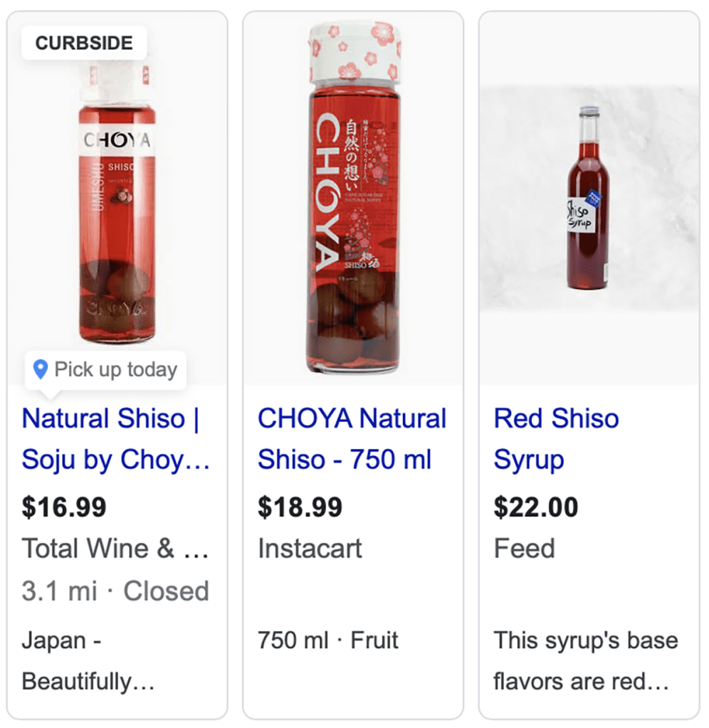Viewport: 709px width, 728px height.
Task: Click the 3.1 mi distance text
Action: tap(60, 591)
